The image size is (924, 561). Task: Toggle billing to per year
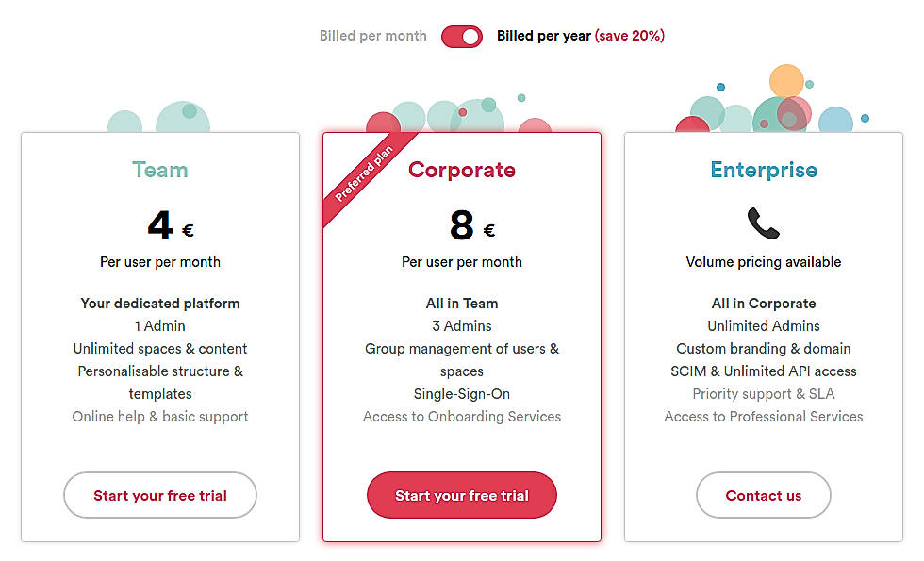click(x=461, y=36)
